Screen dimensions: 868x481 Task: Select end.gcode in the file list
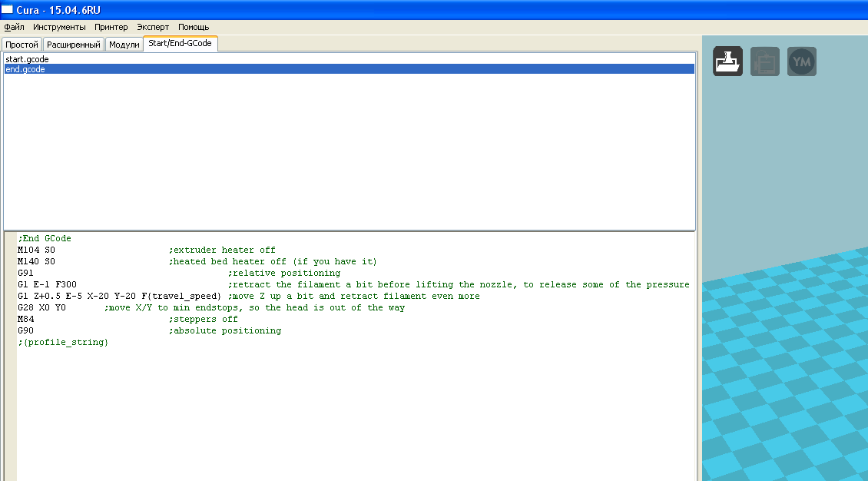pyautogui.click(x=25, y=69)
